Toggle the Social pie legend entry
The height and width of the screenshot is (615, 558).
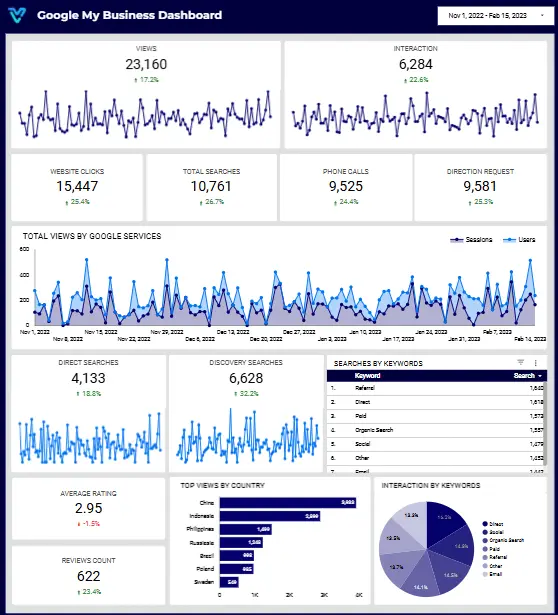tap(493, 532)
